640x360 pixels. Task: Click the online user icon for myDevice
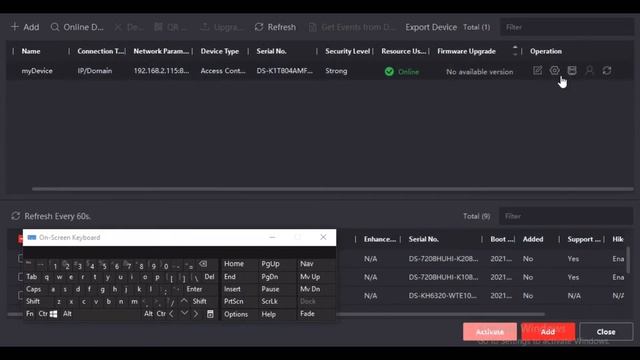click(x=589, y=70)
